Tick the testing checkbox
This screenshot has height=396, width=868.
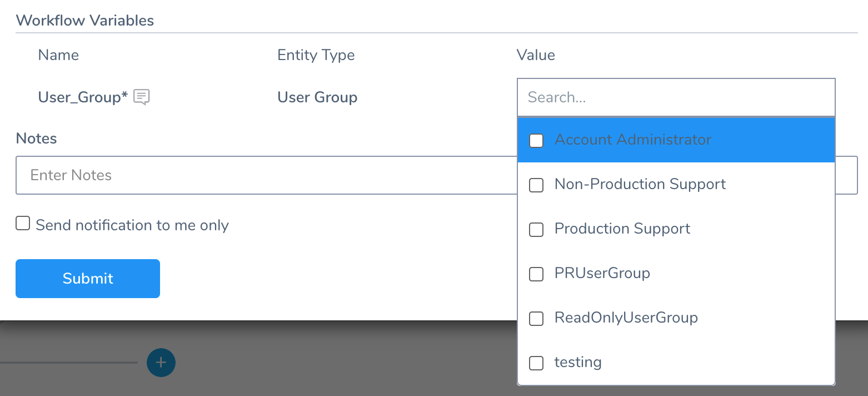(536, 363)
